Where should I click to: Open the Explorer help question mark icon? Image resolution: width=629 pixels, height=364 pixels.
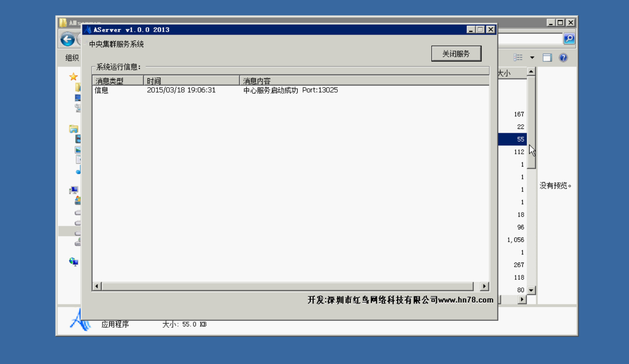(563, 57)
